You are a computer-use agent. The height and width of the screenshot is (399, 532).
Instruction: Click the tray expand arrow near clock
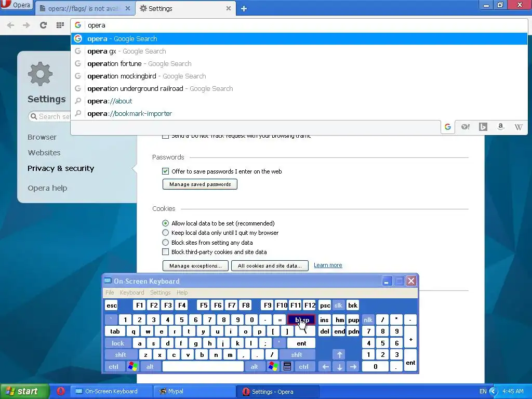[494, 392]
